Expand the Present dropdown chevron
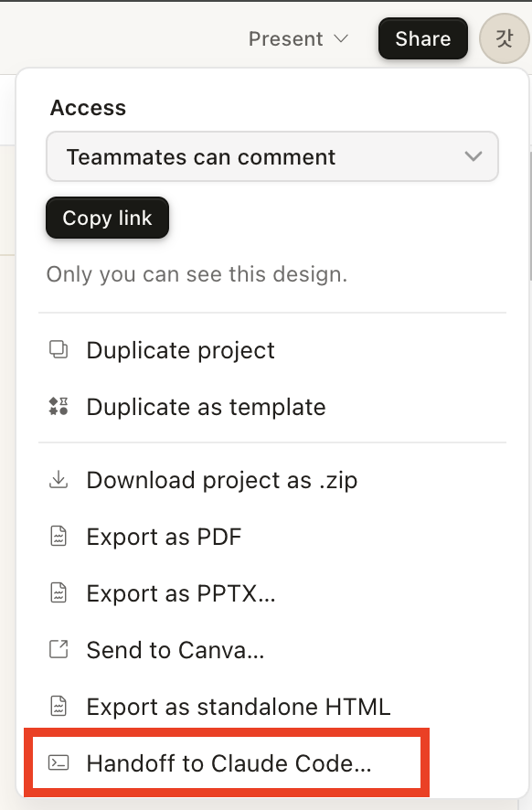Image resolution: width=532 pixels, height=810 pixels. (341, 38)
